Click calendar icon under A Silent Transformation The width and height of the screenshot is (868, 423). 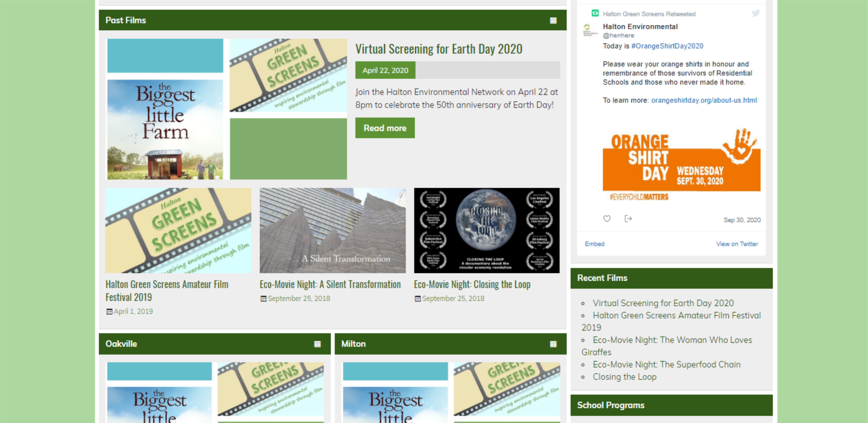point(263,299)
